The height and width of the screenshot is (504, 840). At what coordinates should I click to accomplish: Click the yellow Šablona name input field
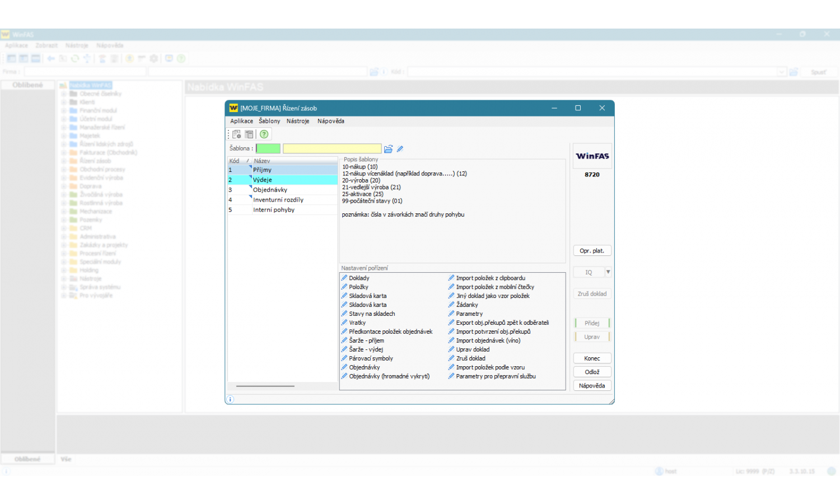[332, 149]
